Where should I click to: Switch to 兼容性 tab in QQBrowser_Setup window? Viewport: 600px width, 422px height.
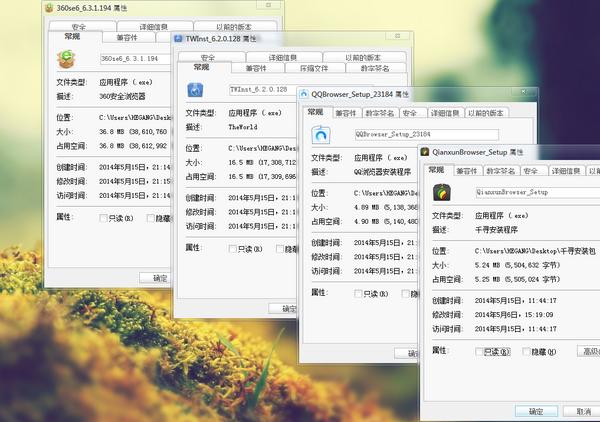pos(347,113)
